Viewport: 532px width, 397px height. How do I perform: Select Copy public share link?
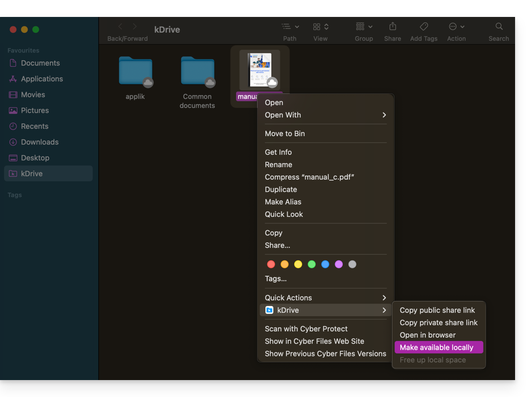coord(437,310)
